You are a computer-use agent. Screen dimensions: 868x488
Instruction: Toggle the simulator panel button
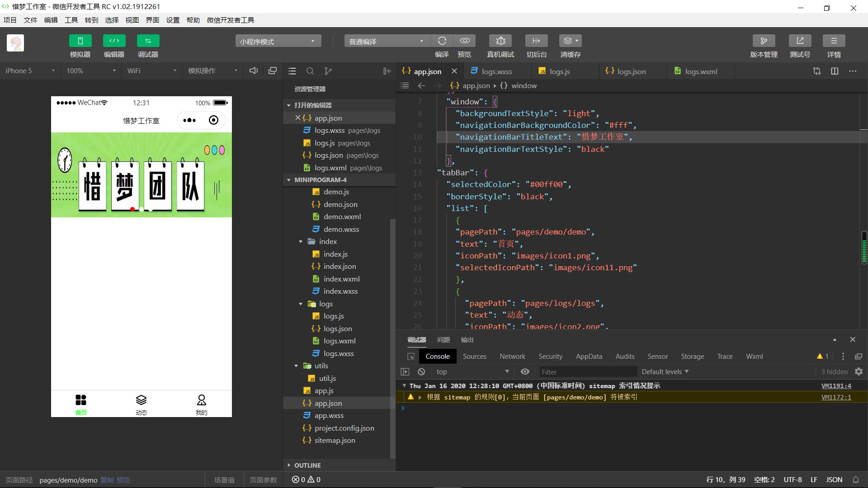pos(80,41)
